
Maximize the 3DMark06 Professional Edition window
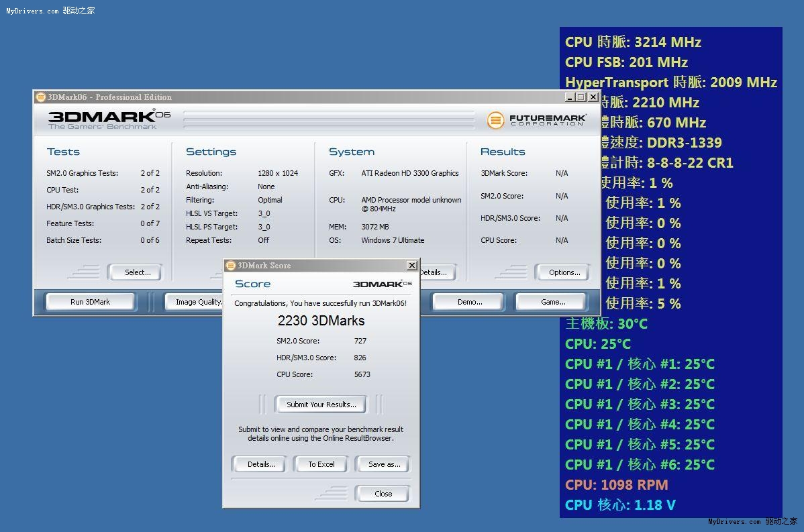tap(581, 97)
